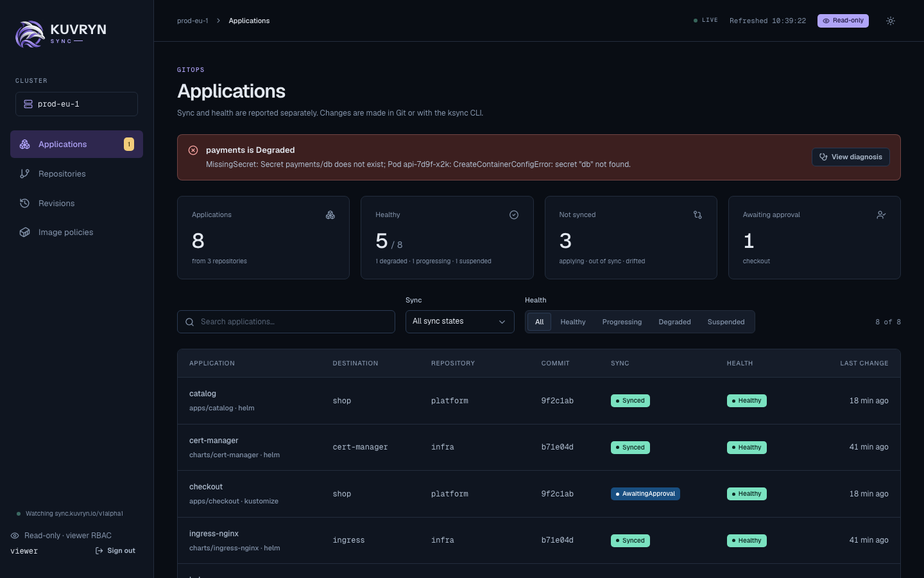Image resolution: width=924 pixels, height=578 pixels.
Task: Click the Revisions history icon in sidebar
Action: point(25,204)
